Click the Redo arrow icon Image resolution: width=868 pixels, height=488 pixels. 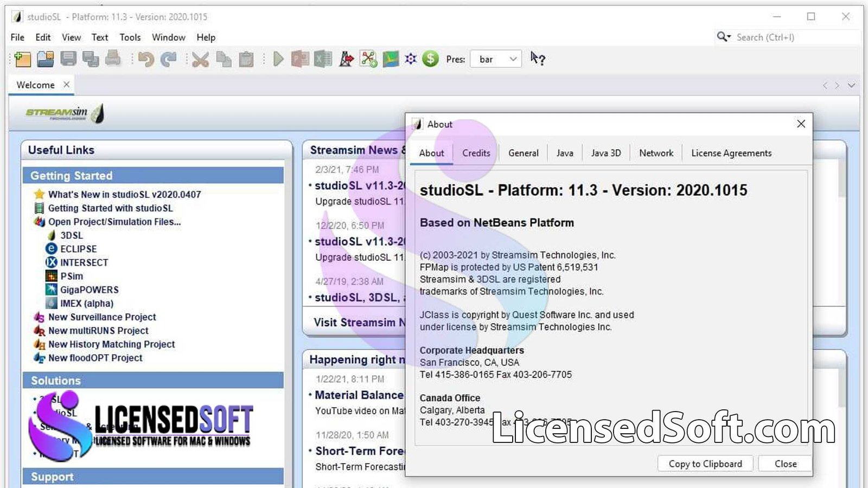point(169,59)
